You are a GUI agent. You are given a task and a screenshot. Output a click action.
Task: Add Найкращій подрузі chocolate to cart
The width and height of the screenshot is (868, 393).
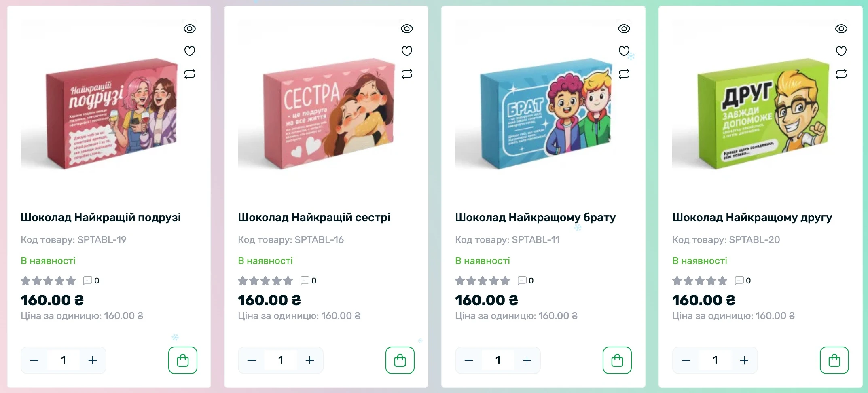pos(183,360)
